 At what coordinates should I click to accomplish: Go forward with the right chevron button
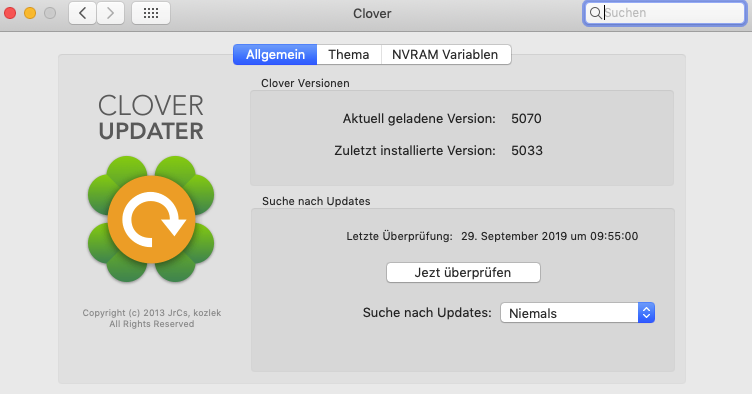pos(111,13)
